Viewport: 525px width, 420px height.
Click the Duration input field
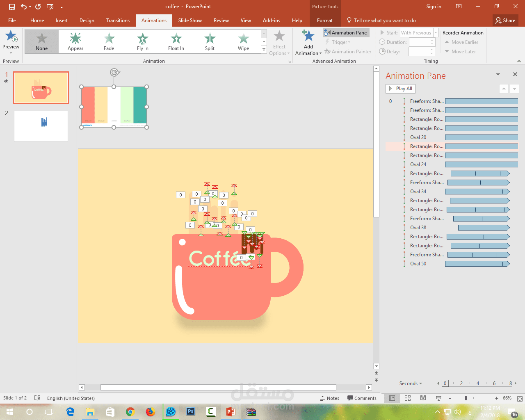coord(422,42)
